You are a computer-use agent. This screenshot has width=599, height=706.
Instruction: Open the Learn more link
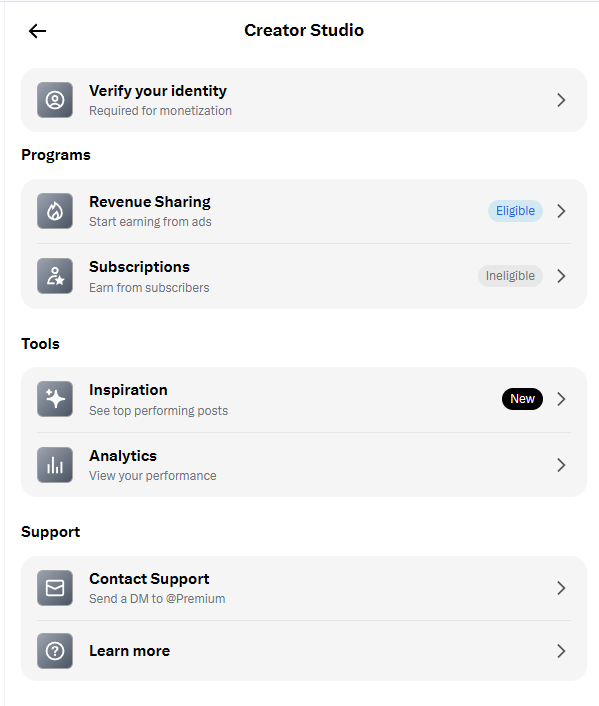(304, 651)
